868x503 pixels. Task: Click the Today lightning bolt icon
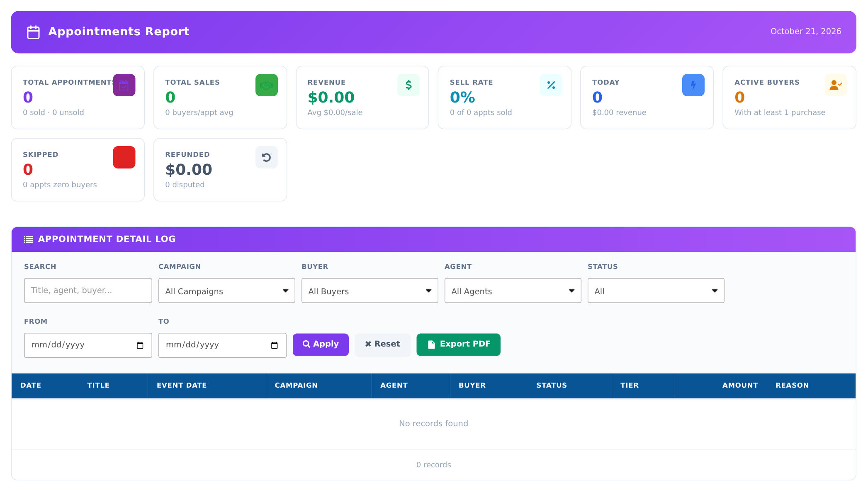pyautogui.click(x=693, y=85)
